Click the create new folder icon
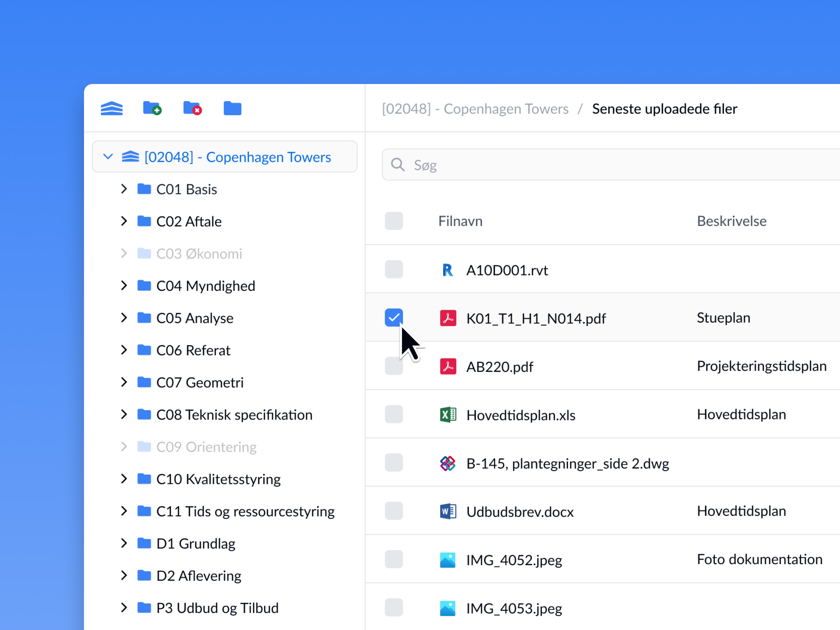 (152, 108)
